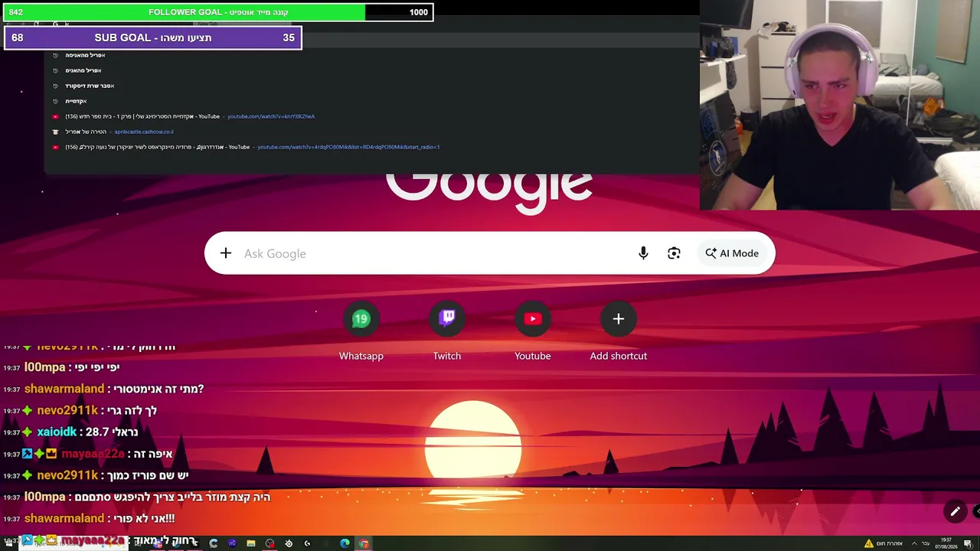Open the taskbar clock showing 19:37

coord(946,543)
